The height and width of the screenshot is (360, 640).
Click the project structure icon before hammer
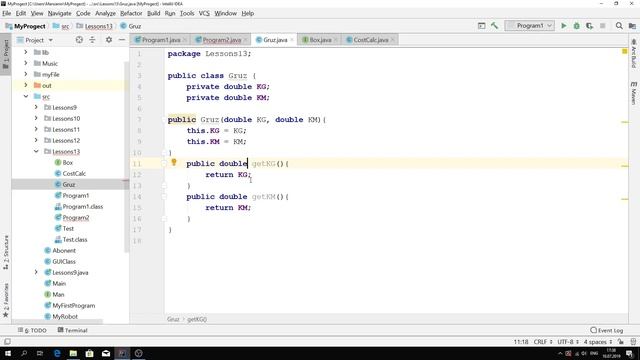[482, 26]
